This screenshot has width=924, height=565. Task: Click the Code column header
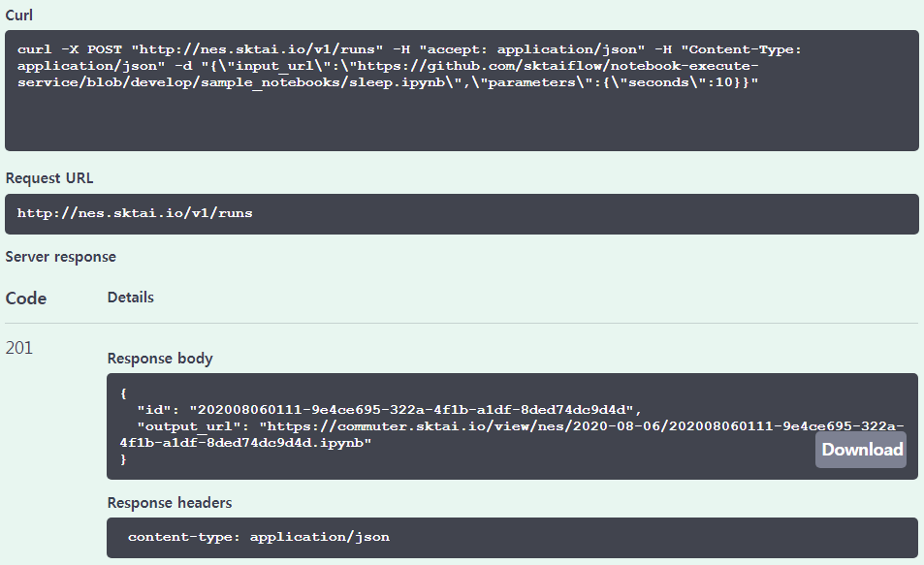[26, 298]
